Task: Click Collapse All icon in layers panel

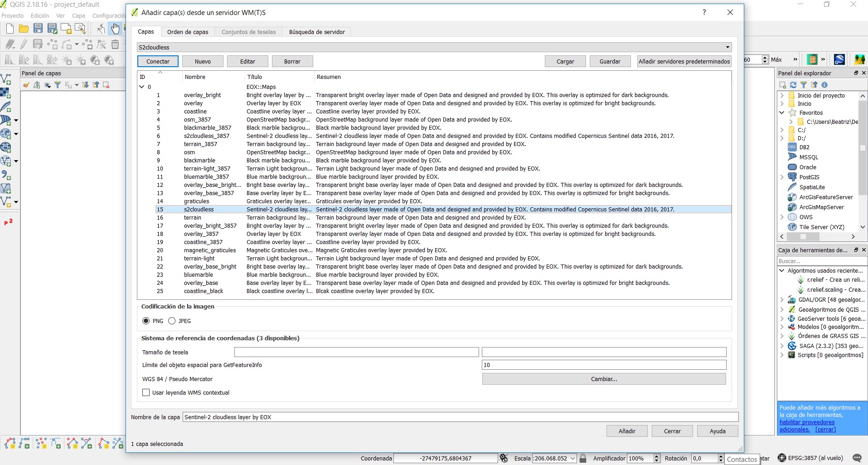Action: pyautogui.click(x=96, y=85)
